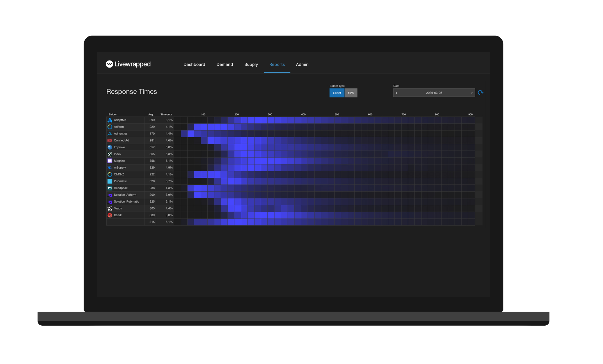Open the 2026-03-03 date field

[x=434, y=93]
